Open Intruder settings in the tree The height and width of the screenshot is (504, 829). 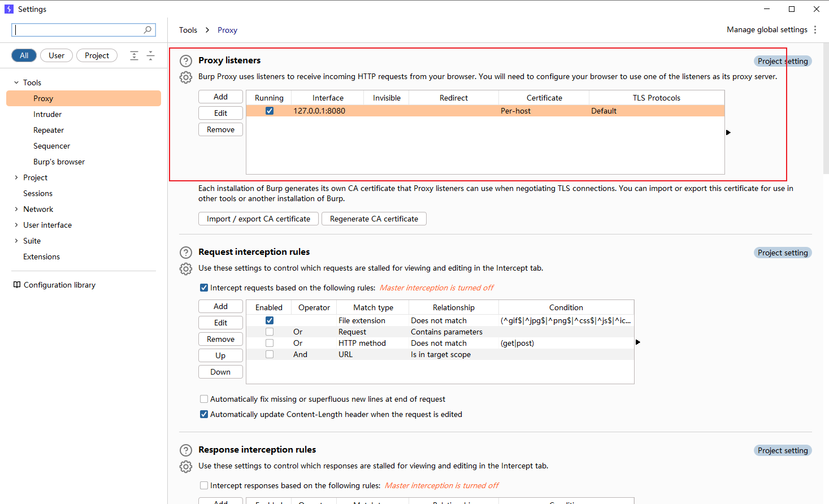(47, 114)
